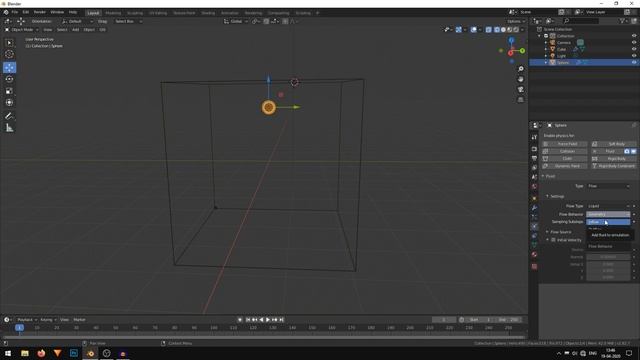This screenshot has width=640, height=360.
Task: Open the File menu
Action: 15,12
